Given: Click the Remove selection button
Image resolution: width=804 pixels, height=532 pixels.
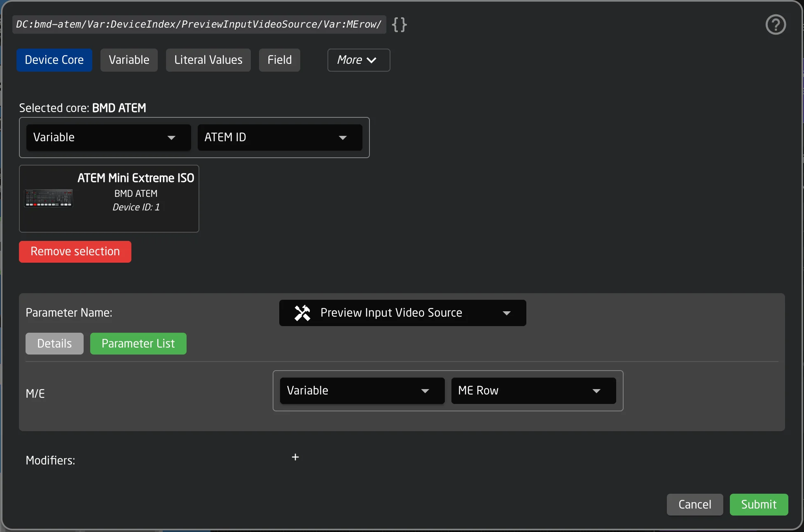Looking at the screenshot, I should pos(75,252).
